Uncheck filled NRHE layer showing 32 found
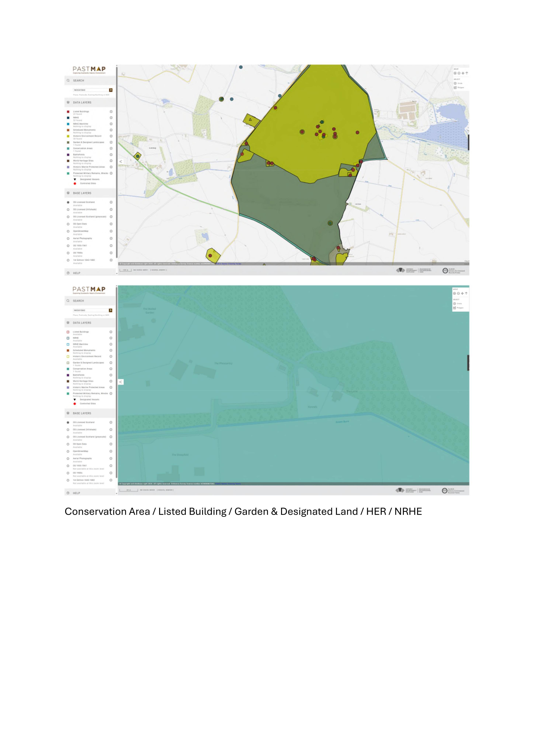Screen dimensions: 534x756 click(x=68, y=118)
